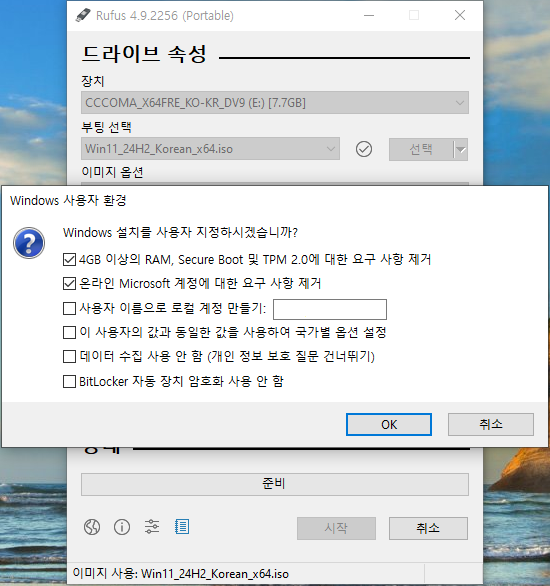Click the status text 이미지 사용: Win11_24H2_Korean_x64.iso
This screenshot has width=550, height=586.
coord(180,574)
